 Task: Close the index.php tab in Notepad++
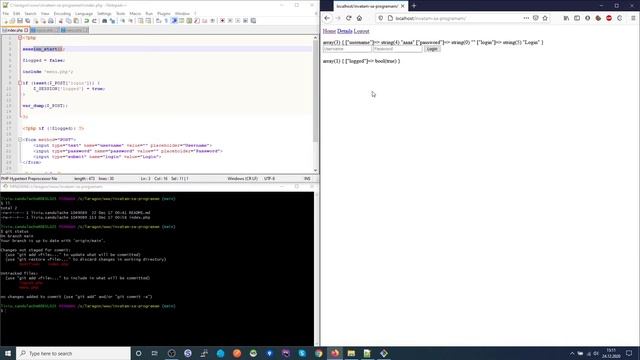26,30
